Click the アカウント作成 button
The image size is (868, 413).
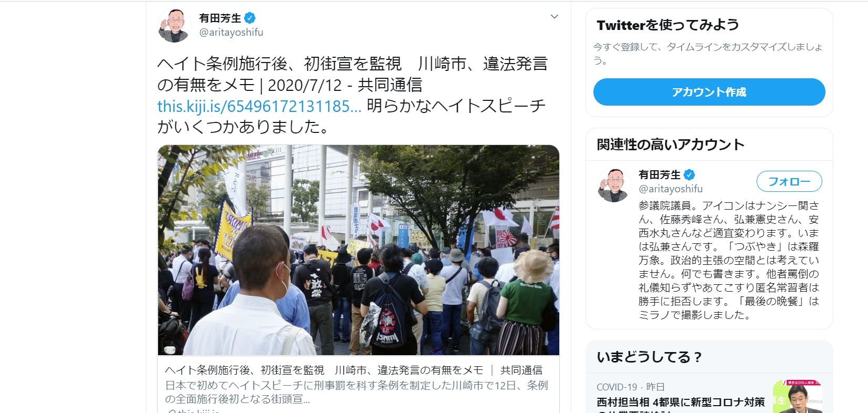[x=709, y=92]
